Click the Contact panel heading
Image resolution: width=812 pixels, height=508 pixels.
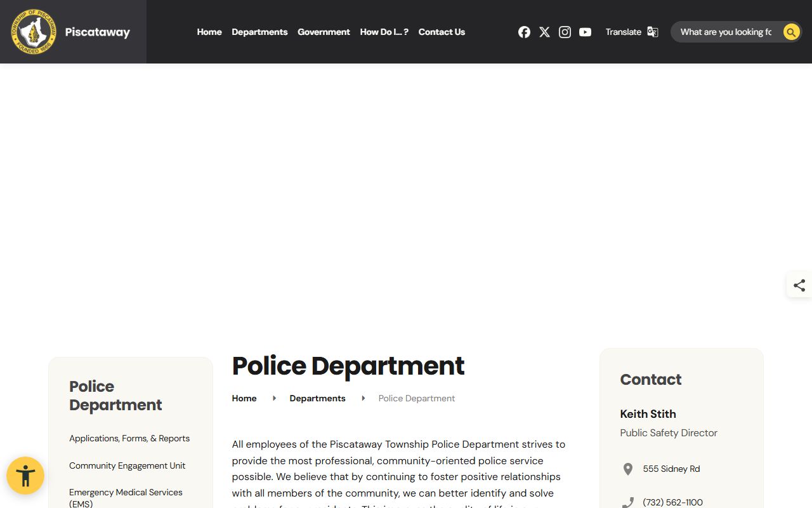(650, 380)
